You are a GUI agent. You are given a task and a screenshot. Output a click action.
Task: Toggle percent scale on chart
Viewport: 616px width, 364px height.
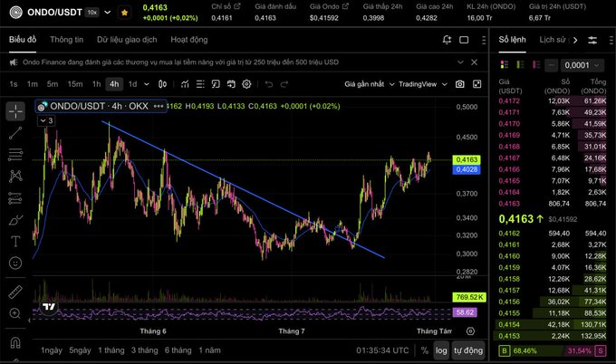pyautogui.click(x=425, y=350)
